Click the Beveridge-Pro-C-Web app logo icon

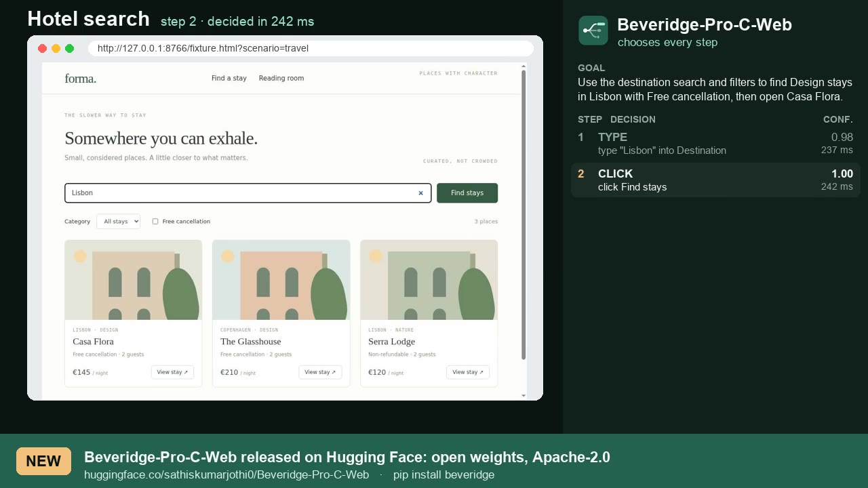click(x=593, y=30)
